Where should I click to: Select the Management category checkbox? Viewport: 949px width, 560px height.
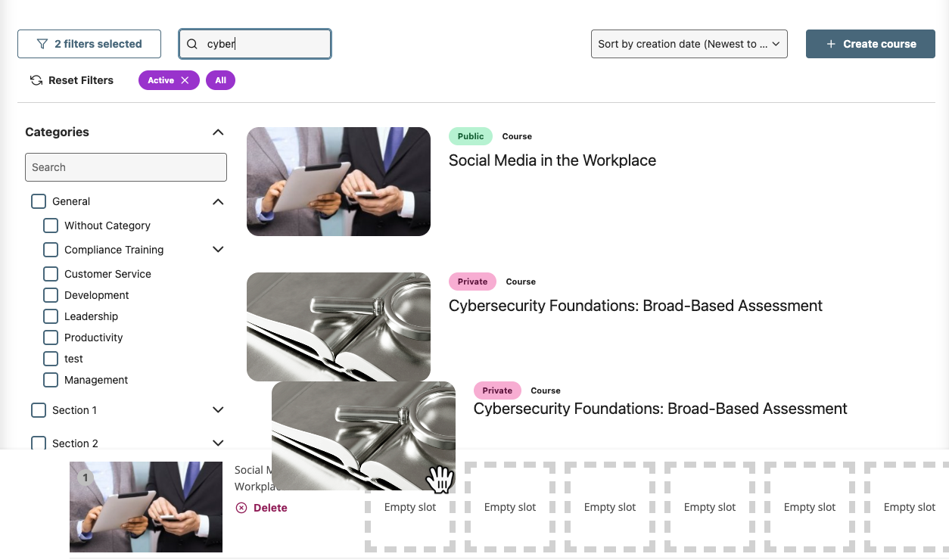[51, 380]
